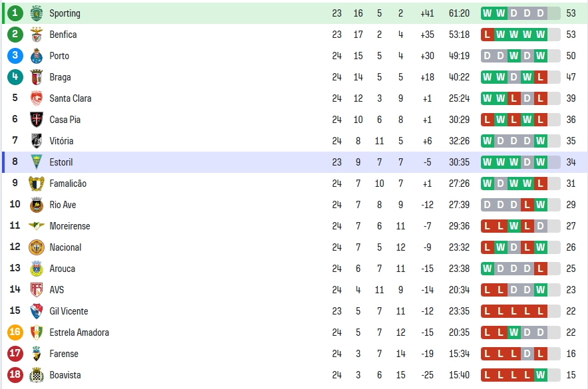Select the Estoril yellow triangle crest

coord(37,162)
